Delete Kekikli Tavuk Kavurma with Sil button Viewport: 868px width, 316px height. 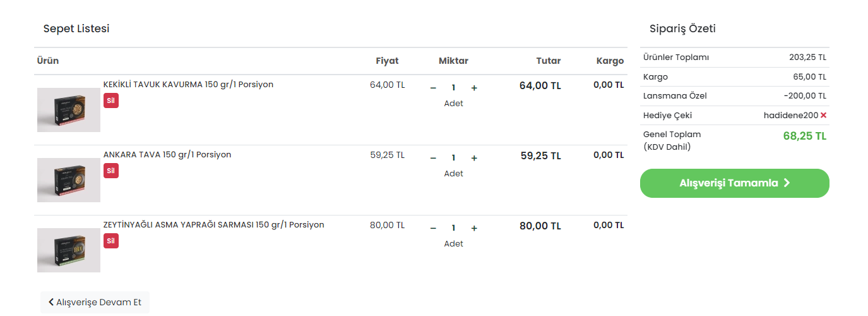[111, 100]
